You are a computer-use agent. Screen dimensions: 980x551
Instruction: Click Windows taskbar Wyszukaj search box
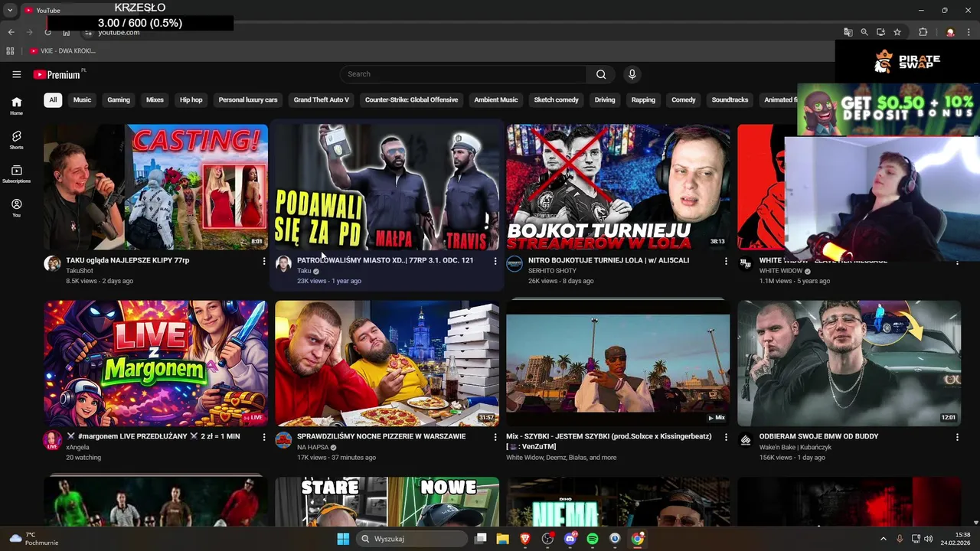pos(412,539)
